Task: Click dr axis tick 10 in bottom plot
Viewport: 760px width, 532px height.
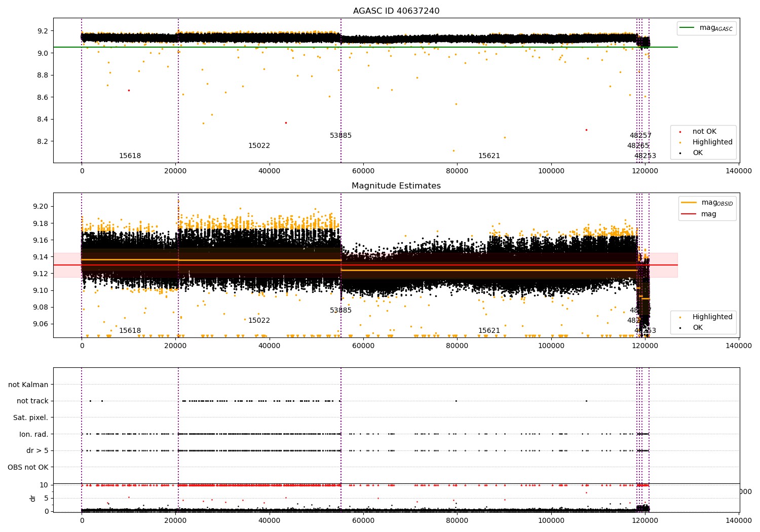Action: 44,485
